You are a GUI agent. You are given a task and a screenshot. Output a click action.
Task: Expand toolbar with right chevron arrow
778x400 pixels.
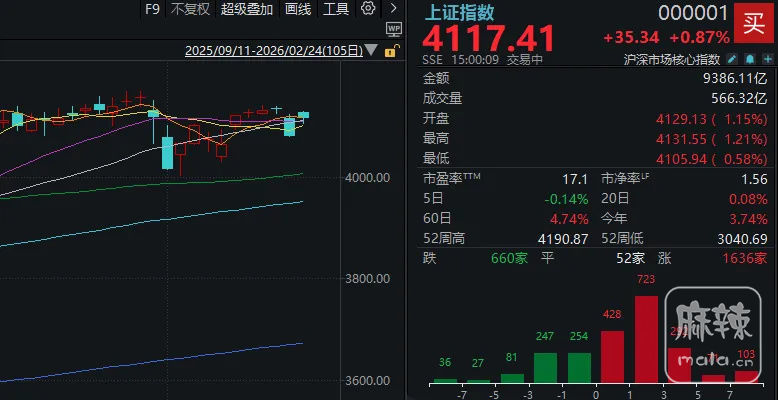tap(391, 9)
